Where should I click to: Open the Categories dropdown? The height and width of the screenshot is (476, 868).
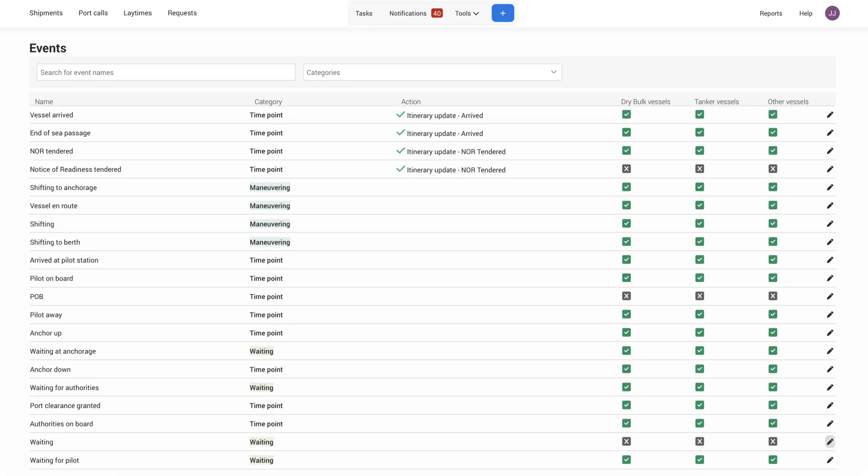(x=432, y=72)
